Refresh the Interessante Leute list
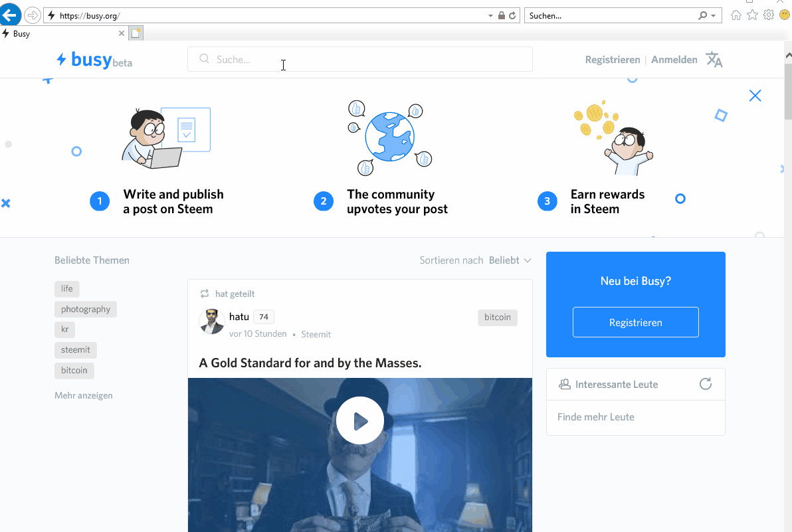Image resolution: width=792 pixels, height=532 pixels. tap(705, 384)
